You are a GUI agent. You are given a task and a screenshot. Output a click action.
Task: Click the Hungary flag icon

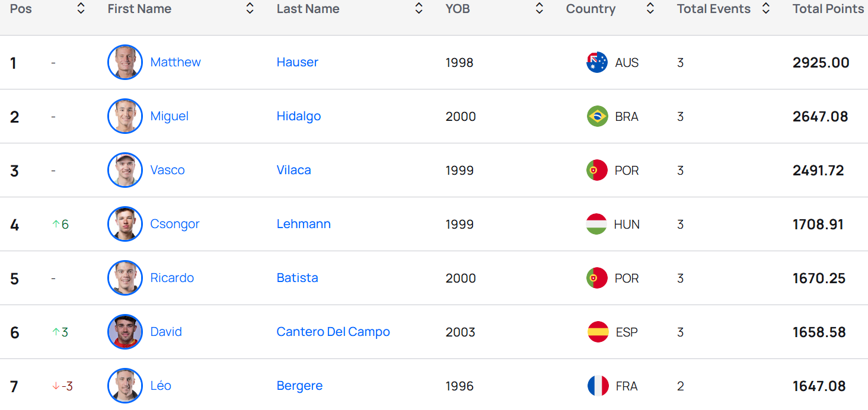[596, 224]
